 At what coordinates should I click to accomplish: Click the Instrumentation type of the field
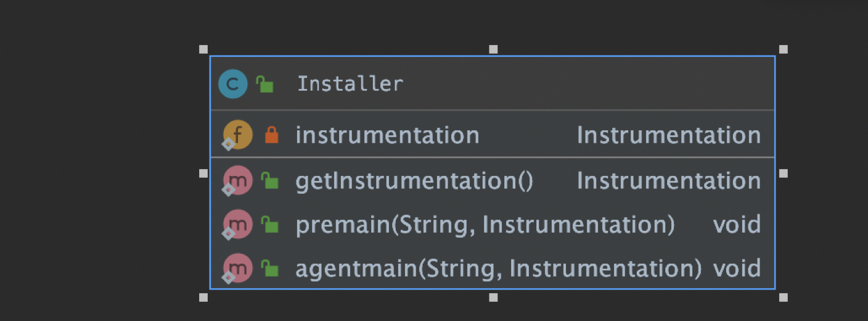pyautogui.click(x=668, y=135)
